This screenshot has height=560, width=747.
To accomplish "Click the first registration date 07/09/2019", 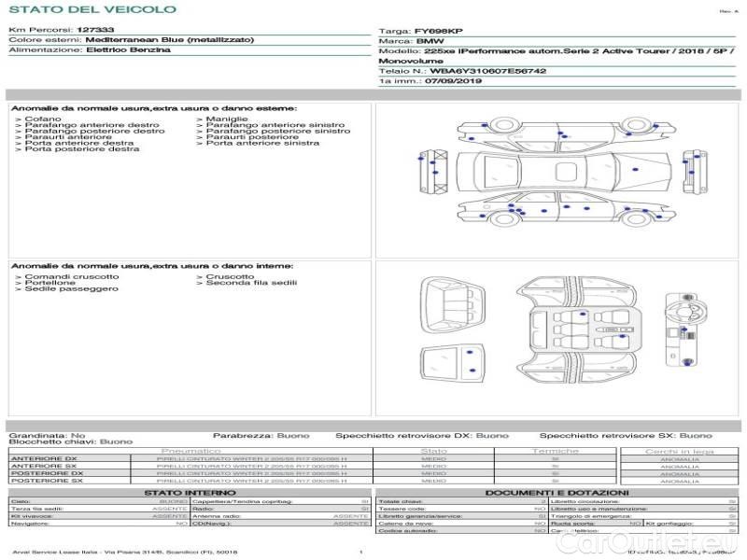I will pos(453,81).
